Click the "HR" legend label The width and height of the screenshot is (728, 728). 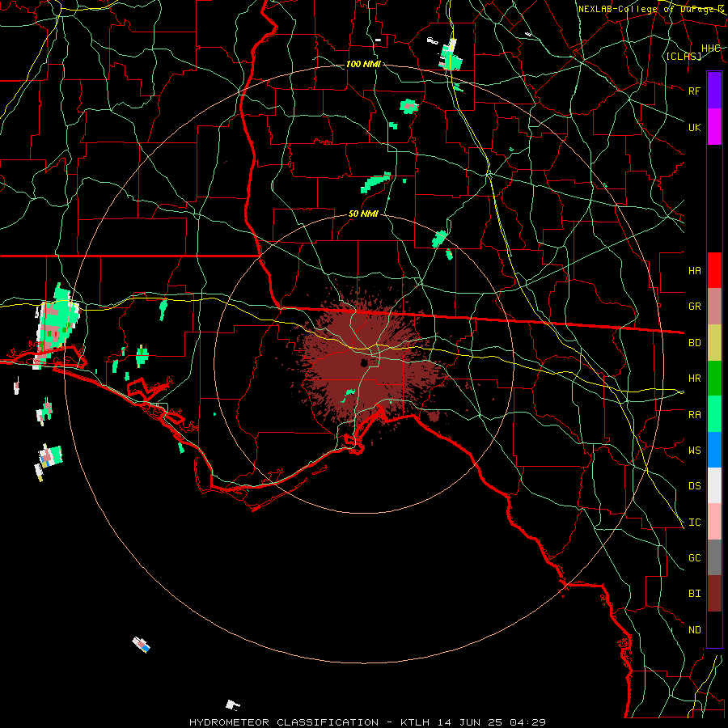(x=695, y=379)
